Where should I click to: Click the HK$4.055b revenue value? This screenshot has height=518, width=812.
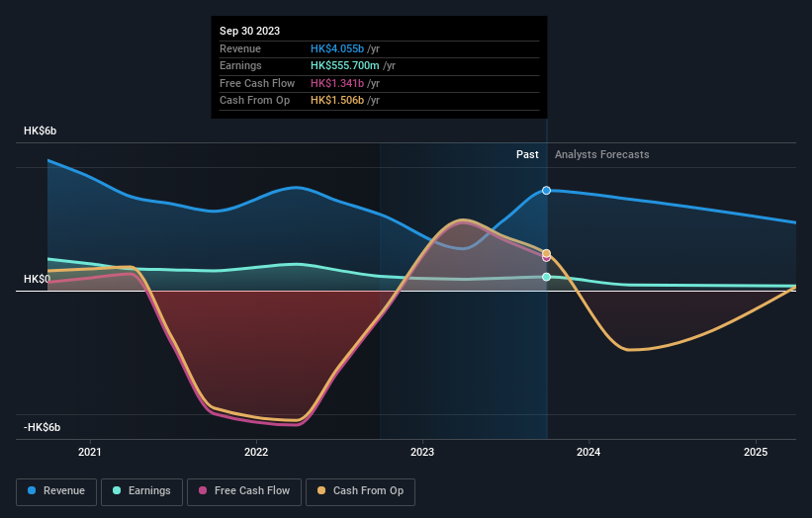tap(337, 48)
